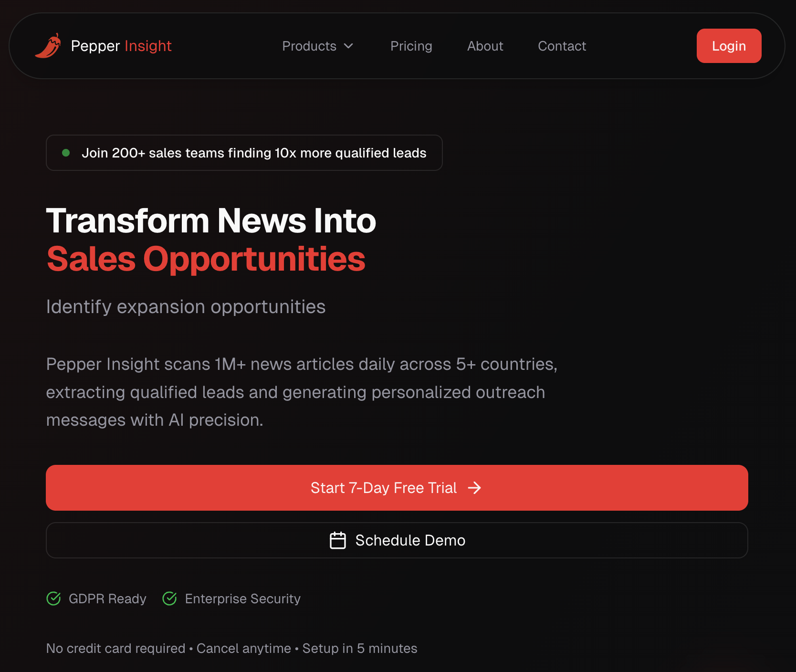Viewport: 796px width, 672px height.
Task: Click the GDPR Ready check icon
Action: pyautogui.click(x=53, y=598)
